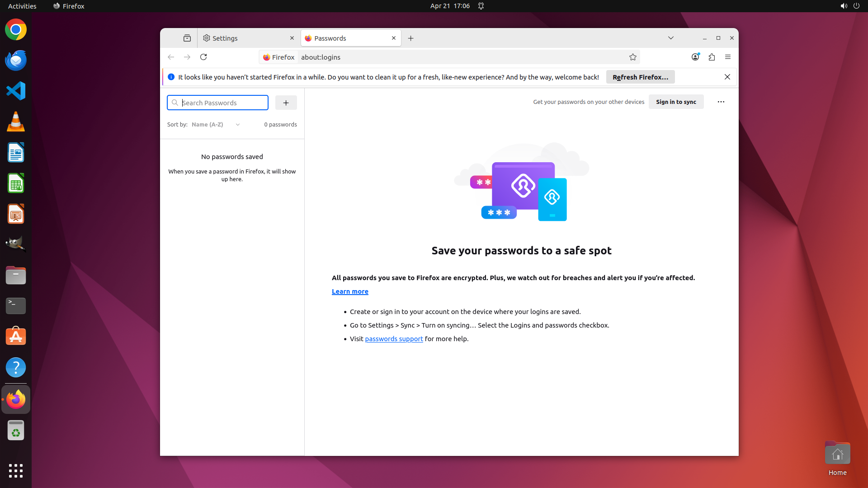Open the hamburger application menu
The image size is (868, 488).
727,57
